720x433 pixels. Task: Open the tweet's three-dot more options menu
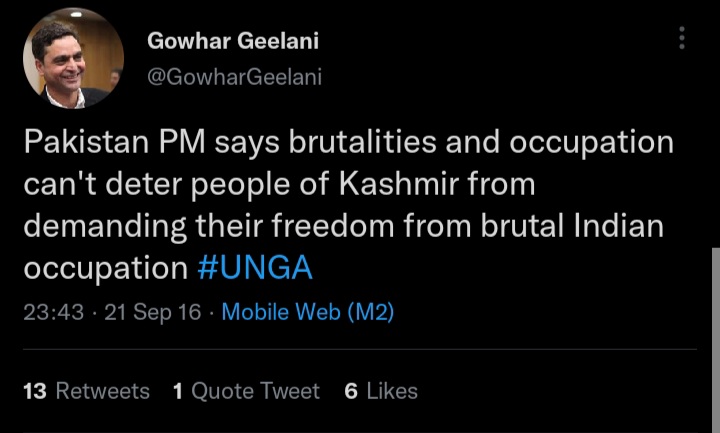[x=682, y=39]
